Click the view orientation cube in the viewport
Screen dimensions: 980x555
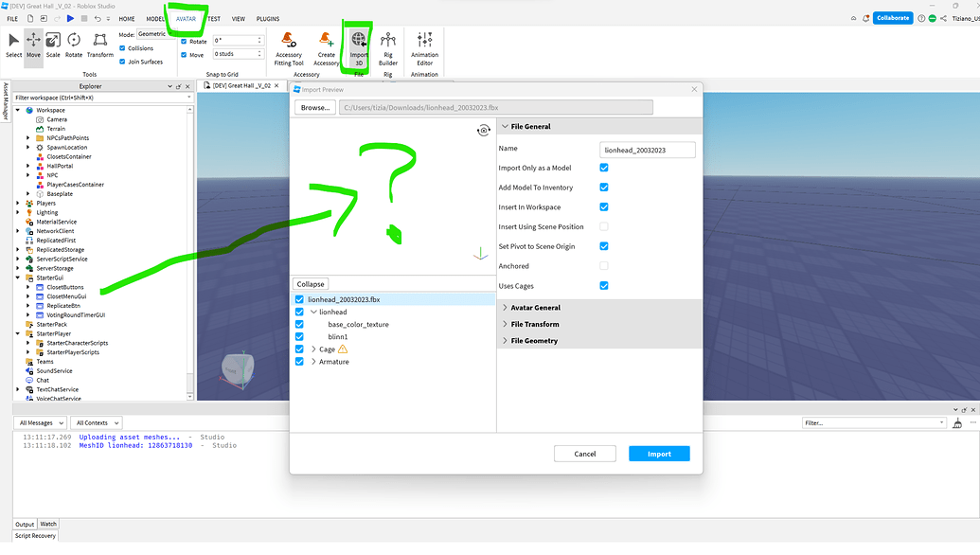click(x=238, y=369)
